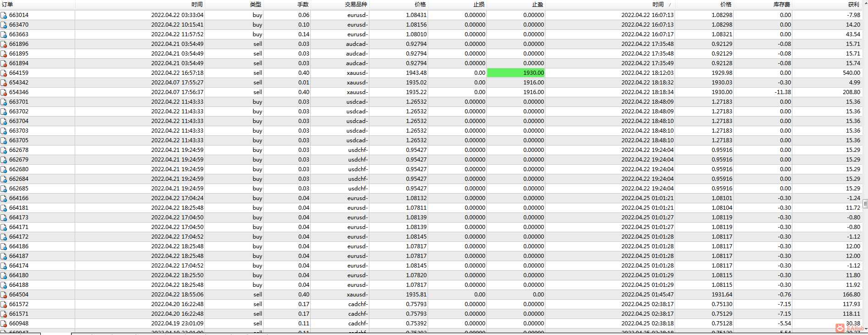This screenshot has height=335, width=868.
Task: Click the profit value 166.80
Action: [x=851, y=295]
